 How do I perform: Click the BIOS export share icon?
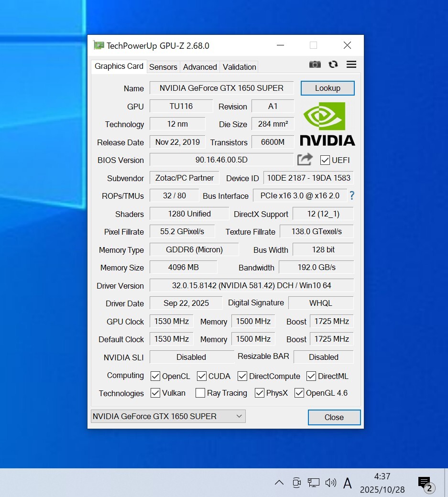pyautogui.click(x=305, y=159)
